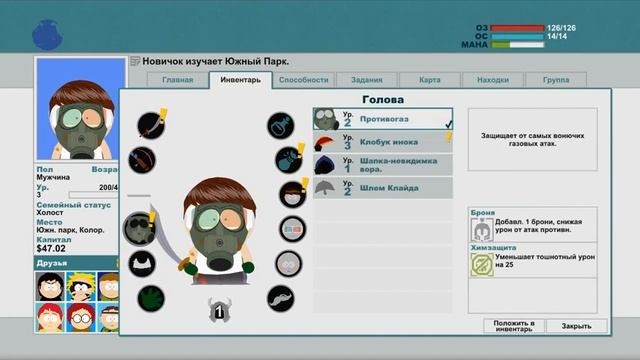
Task: Click the Химзащита bonus description text
Action: coord(545,260)
